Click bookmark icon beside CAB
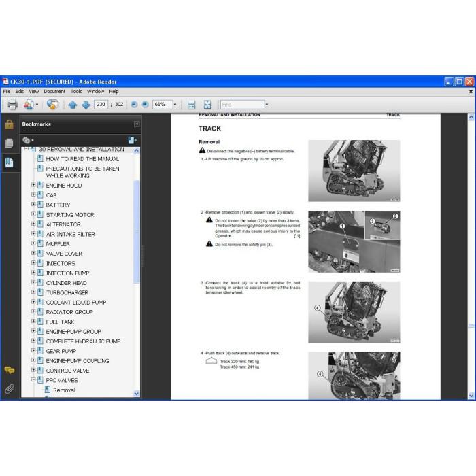The height and width of the screenshot is (476, 476). pos(40,194)
